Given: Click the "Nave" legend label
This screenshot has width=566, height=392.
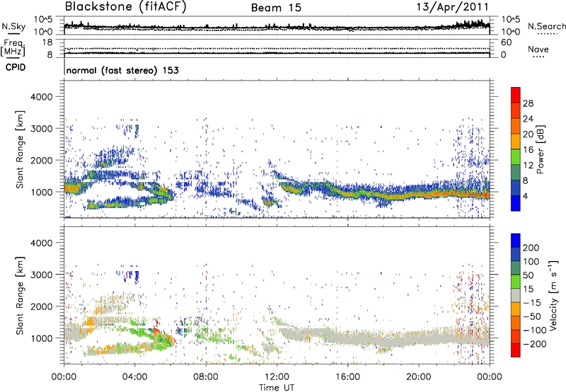Looking at the screenshot, I should click(538, 50).
